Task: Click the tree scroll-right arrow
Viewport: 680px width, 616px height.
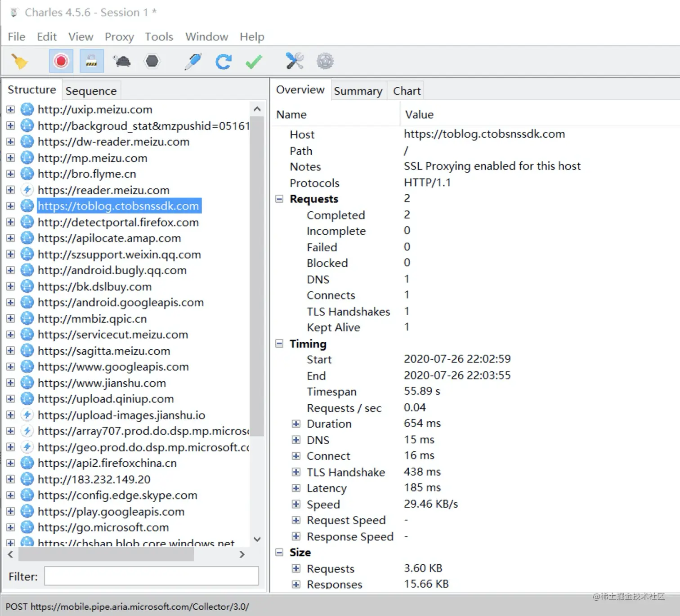Action: [x=242, y=554]
